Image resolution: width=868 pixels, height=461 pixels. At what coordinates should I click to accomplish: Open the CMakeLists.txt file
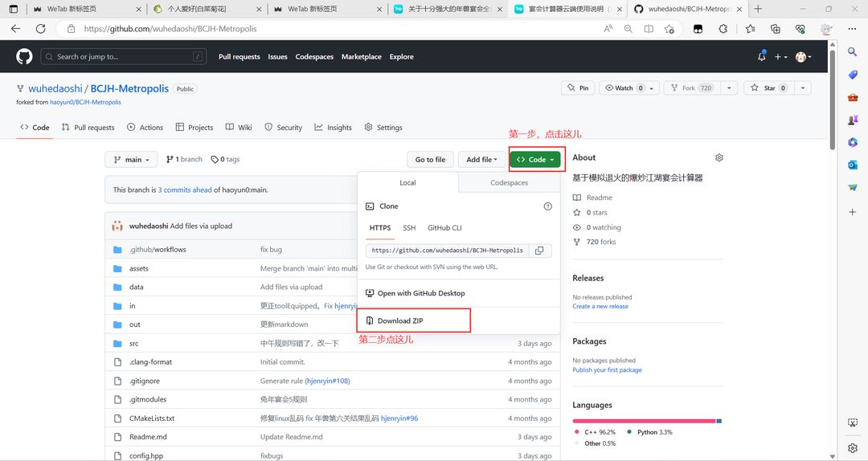tap(152, 418)
